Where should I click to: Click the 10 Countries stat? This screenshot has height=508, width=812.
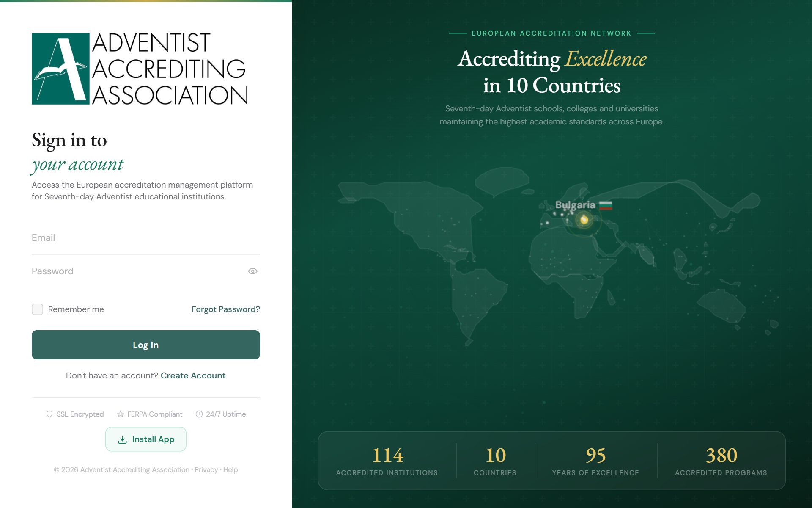pos(495,461)
